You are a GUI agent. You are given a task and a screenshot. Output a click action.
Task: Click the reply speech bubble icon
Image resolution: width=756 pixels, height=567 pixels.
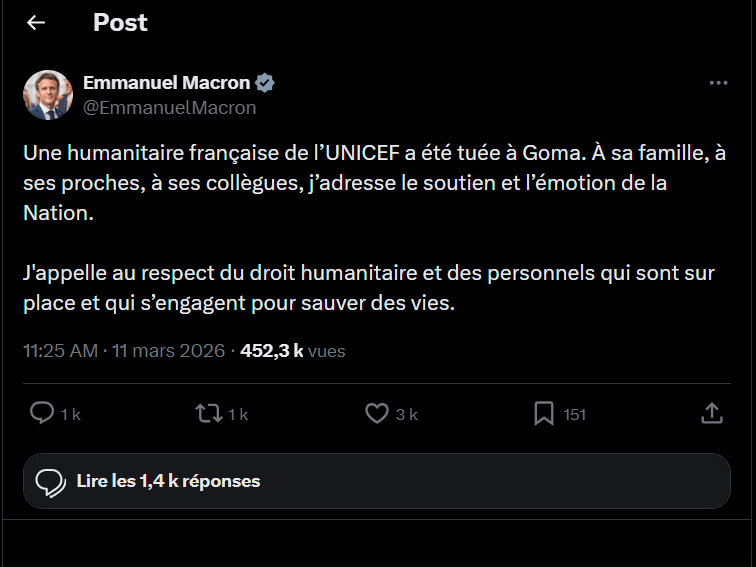click(42, 413)
